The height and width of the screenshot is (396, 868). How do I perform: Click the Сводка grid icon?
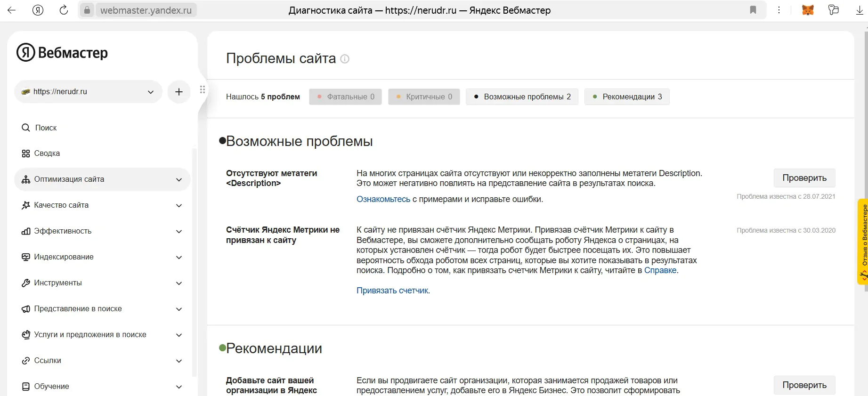click(x=26, y=154)
